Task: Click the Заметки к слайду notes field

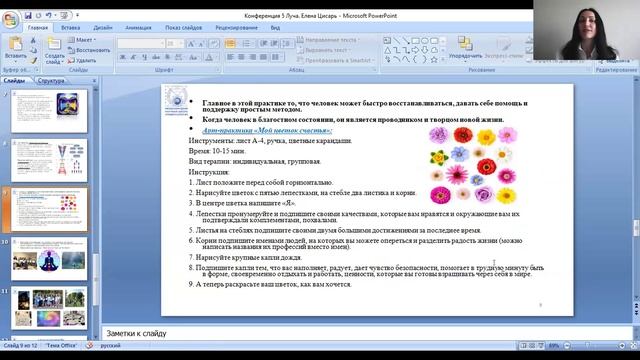Action: point(367,333)
